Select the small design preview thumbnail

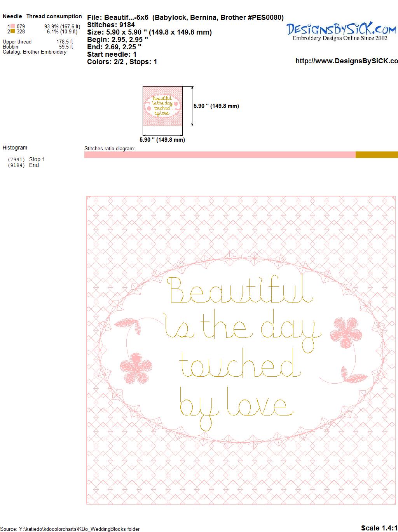162,106
